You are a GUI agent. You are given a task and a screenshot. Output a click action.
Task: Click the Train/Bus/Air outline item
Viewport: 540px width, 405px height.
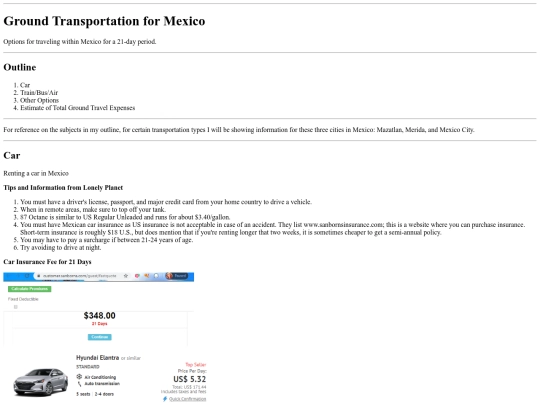(x=39, y=92)
